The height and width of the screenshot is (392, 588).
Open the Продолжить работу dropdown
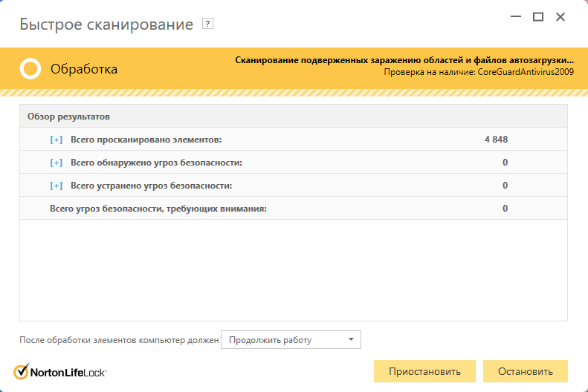coord(291,340)
